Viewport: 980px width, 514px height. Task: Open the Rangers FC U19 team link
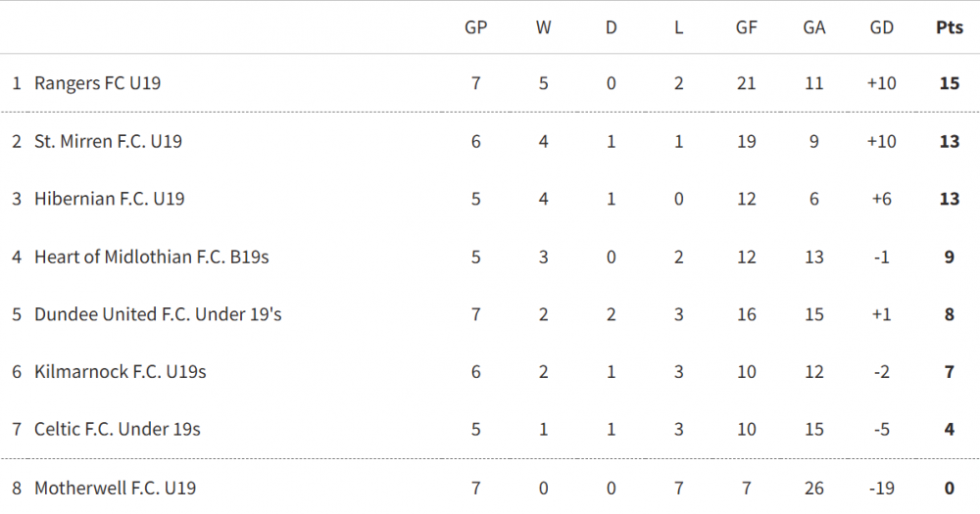[x=97, y=83]
